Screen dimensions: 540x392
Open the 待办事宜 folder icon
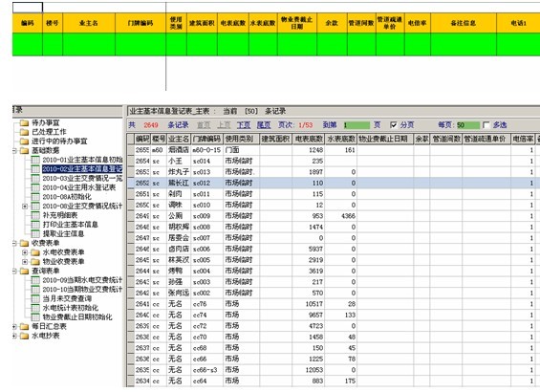tap(24, 123)
